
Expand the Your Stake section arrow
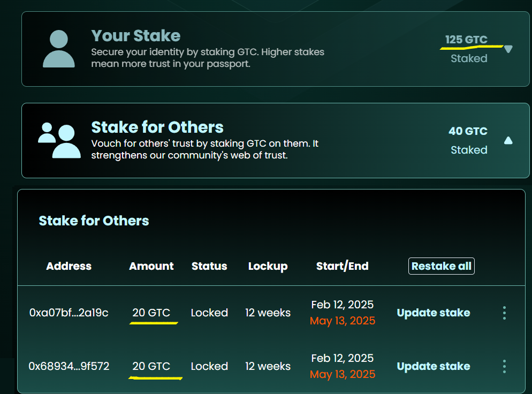pos(508,49)
